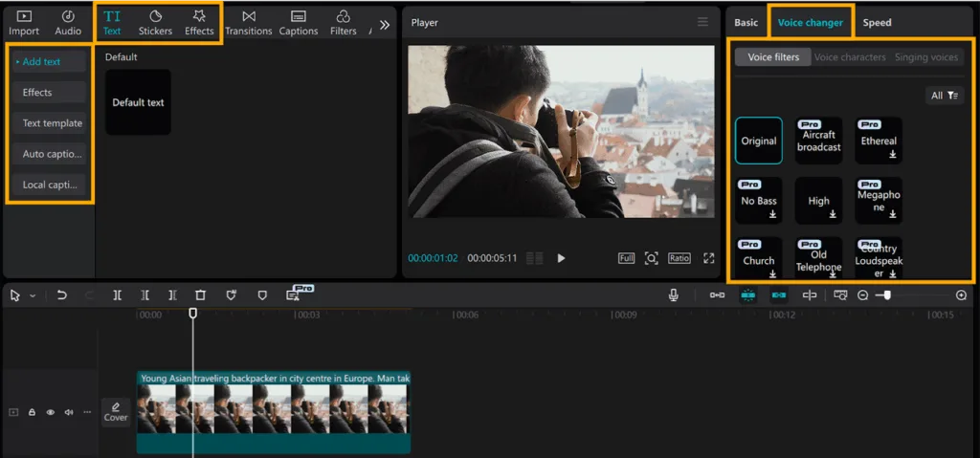This screenshot has height=458, width=980.
Task: Select the Country Loudspeaker voice filter
Action: coord(879,259)
